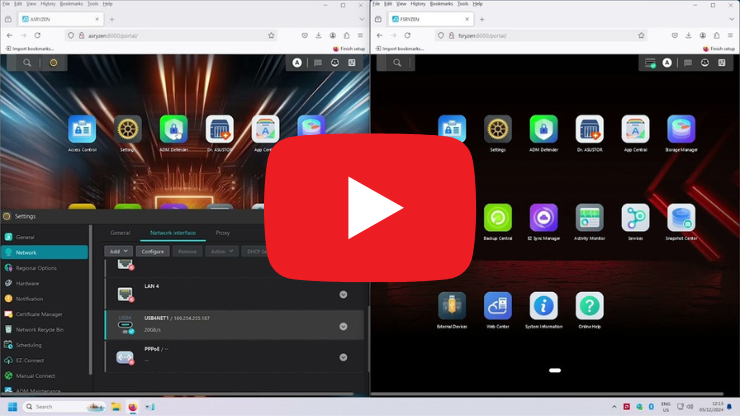Image resolution: width=740 pixels, height=416 pixels.
Task: Bookmark the FSRYZEN page with star
Action: click(x=641, y=35)
